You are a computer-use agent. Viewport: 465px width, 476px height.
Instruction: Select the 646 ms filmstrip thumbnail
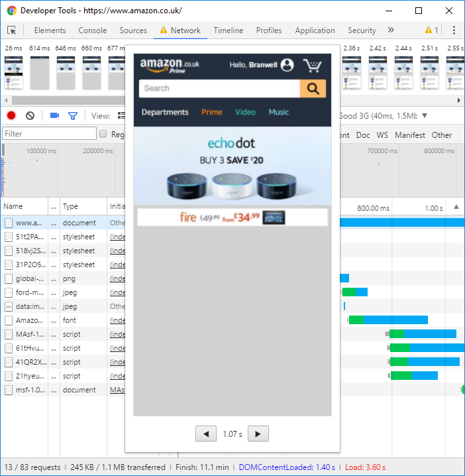[x=66, y=73]
